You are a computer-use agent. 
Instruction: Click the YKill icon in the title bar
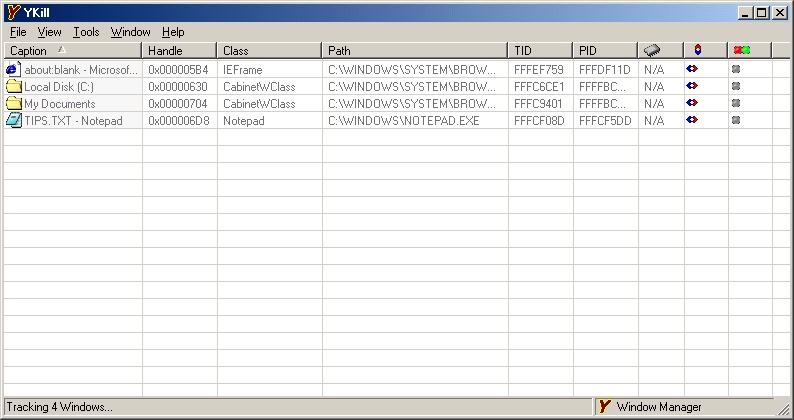pyautogui.click(x=13, y=12)
